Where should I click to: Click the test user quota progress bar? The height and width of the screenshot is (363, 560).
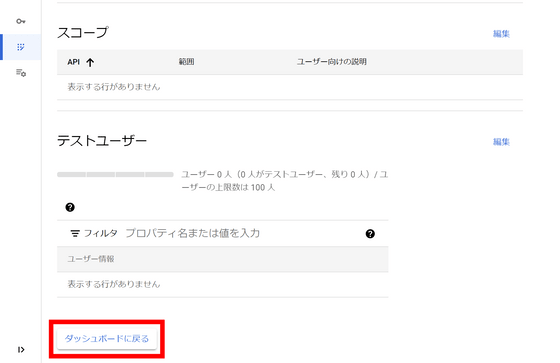[115, 175]
